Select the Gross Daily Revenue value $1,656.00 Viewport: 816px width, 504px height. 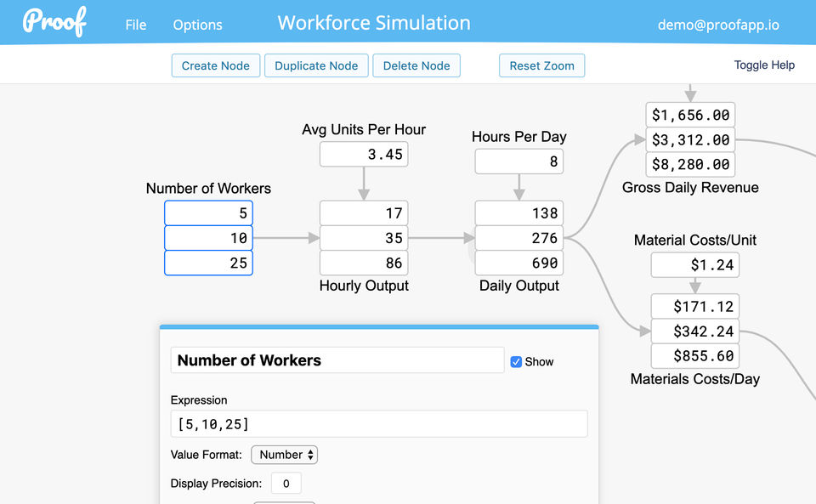[690, 115]
